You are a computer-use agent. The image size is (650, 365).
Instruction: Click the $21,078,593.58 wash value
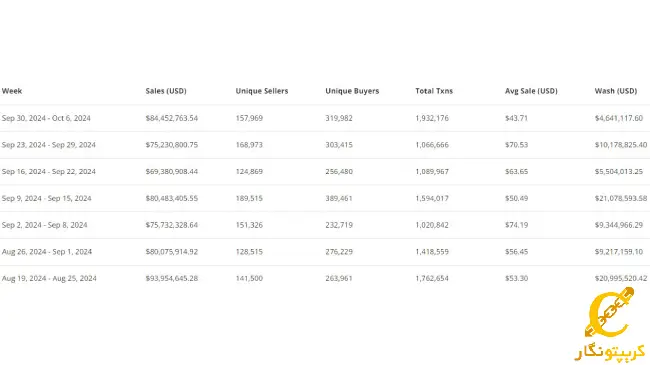tap(621, 198)
